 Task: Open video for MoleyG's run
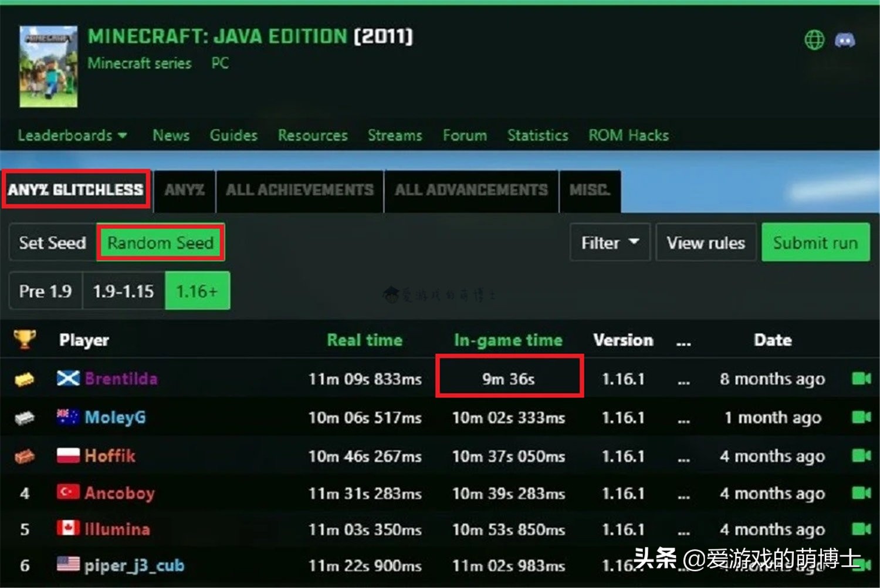[x=861, y=417]
